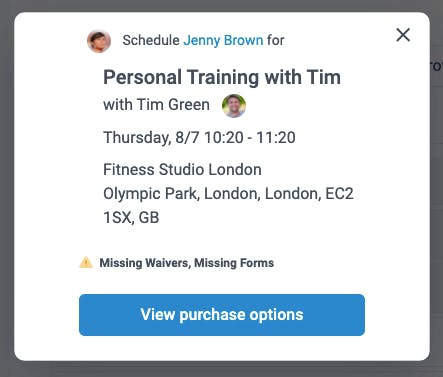Click Jenny Brown's profile avatar
Viewport: 443px width, 377px height.
tap(99, 41)
